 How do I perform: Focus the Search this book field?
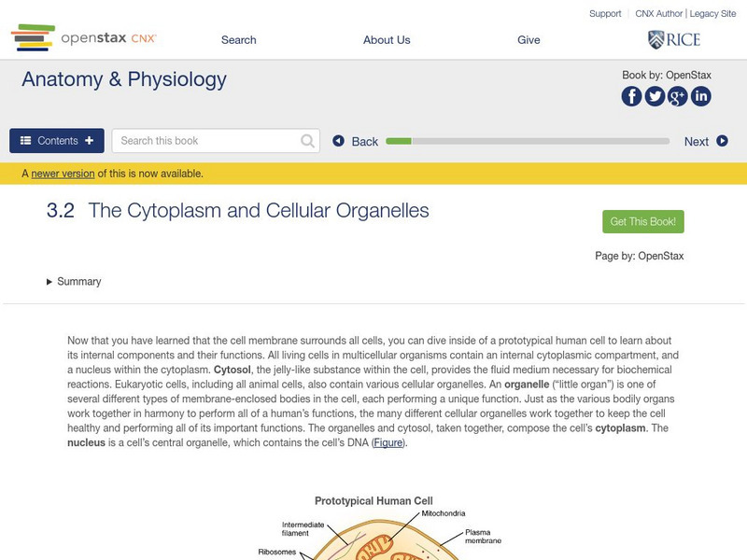207,141
